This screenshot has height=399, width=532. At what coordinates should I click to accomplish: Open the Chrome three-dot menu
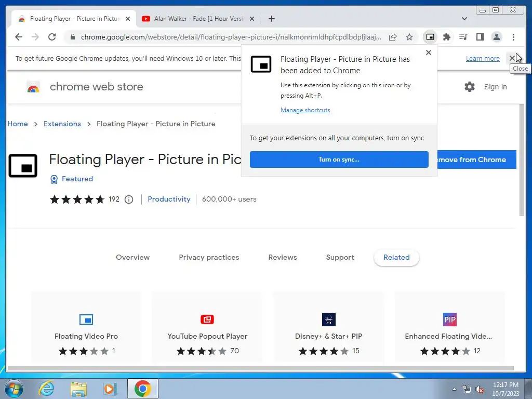click(x=513, y=37)
